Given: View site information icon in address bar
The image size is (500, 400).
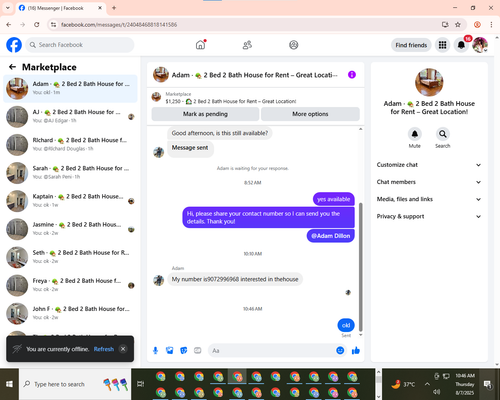Looking at the screenshot, I should tap(53, 24).
